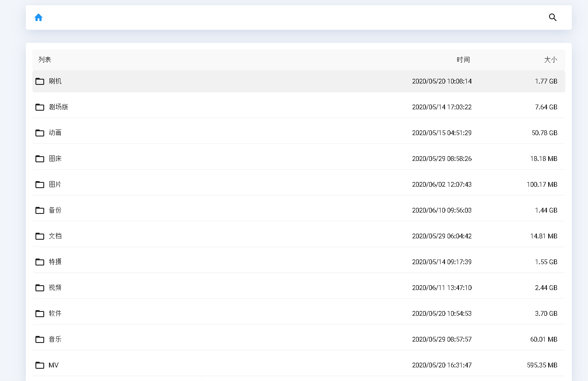Image resolution: width=588 pixels, height=381 pixels.
Task: Open the 剧场版 folder name
Action: tap(59, 107)
